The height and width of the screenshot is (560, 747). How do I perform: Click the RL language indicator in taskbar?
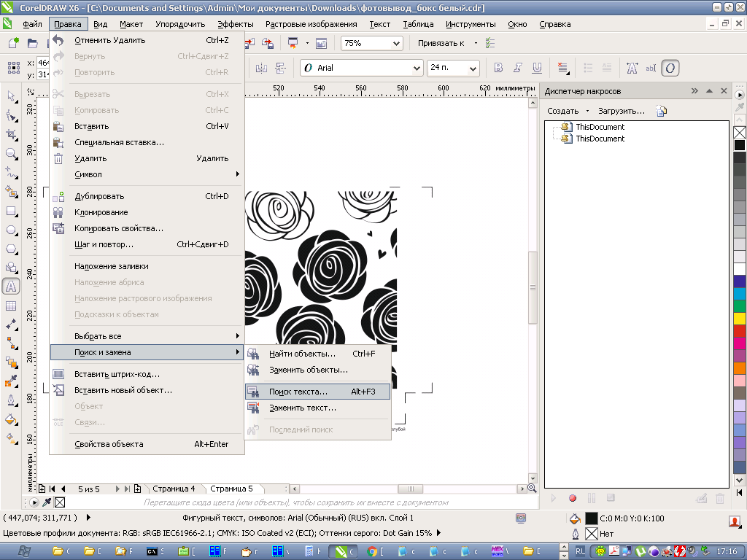(579, 551)
